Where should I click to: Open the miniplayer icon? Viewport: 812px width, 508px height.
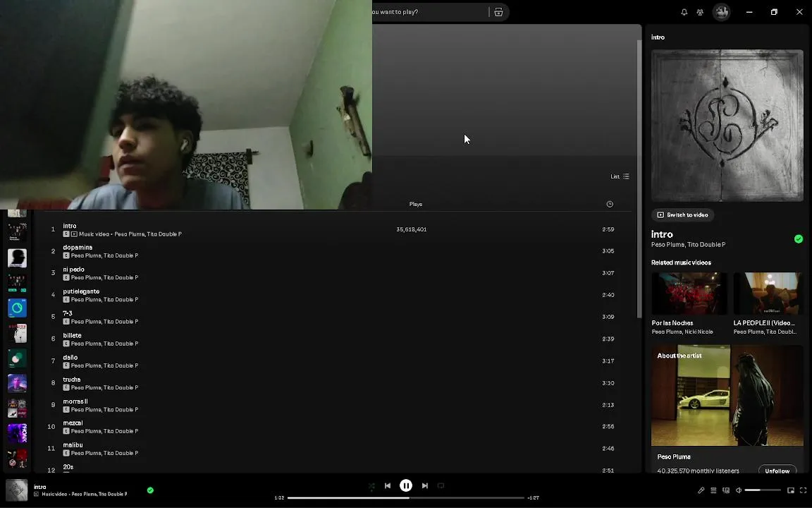point(791,490)
